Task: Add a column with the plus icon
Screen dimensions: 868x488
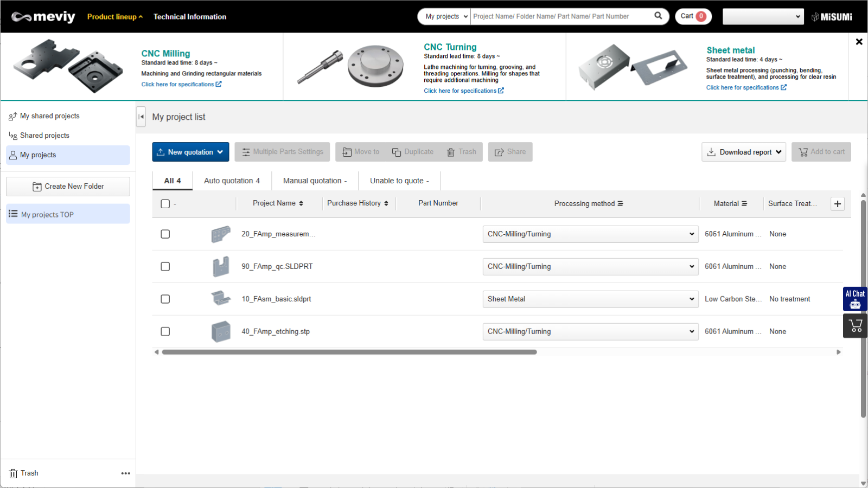Action: (838, 204)
